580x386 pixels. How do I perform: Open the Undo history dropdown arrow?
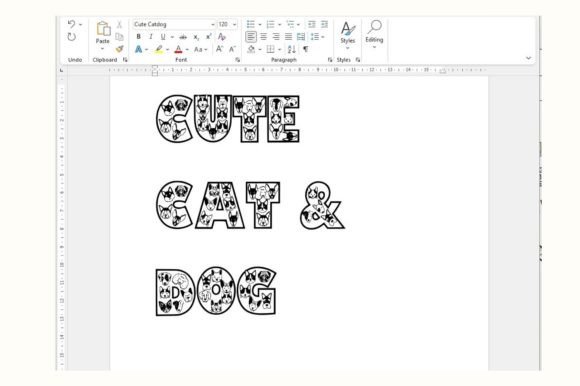pos(81,25)
